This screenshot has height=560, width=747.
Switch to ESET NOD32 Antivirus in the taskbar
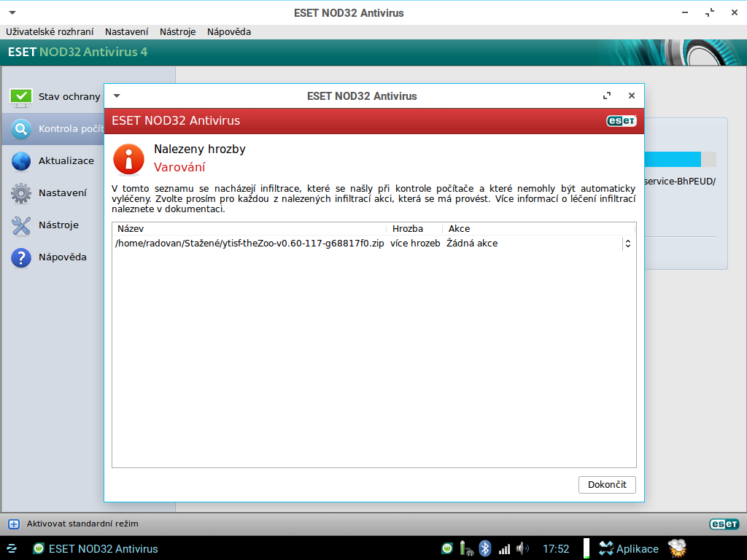point(96,548)
